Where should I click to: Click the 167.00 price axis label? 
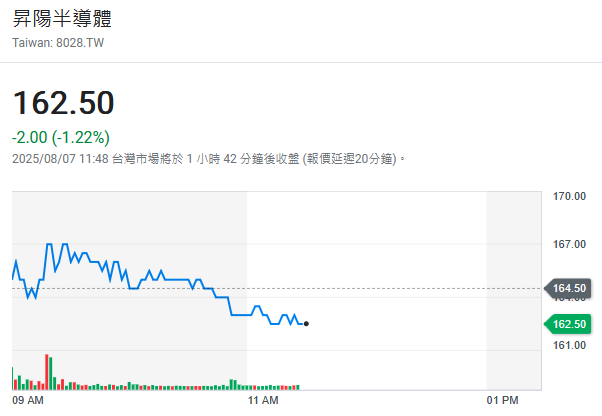(569, 244)
